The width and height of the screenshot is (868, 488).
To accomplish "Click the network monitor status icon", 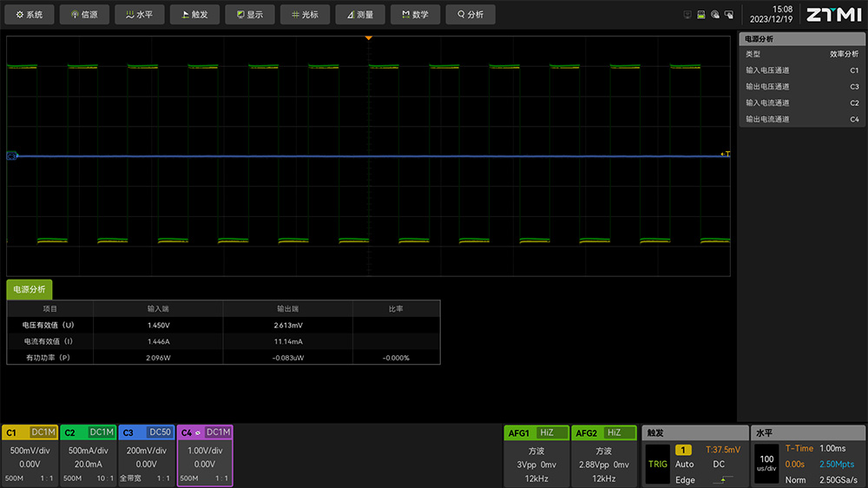I will (x=688, y=15).
